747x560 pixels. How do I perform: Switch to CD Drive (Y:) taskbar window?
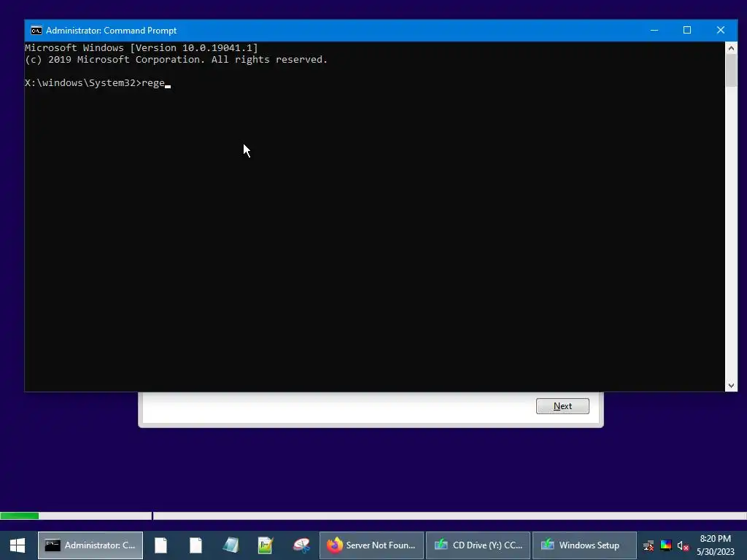point(478,545)
